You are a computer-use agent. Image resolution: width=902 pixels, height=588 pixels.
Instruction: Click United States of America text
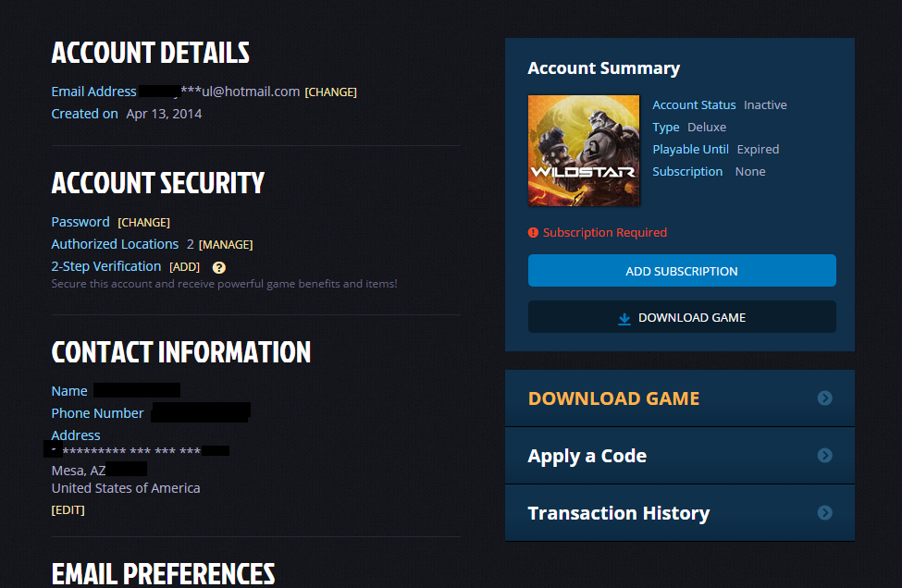(126, 488)
